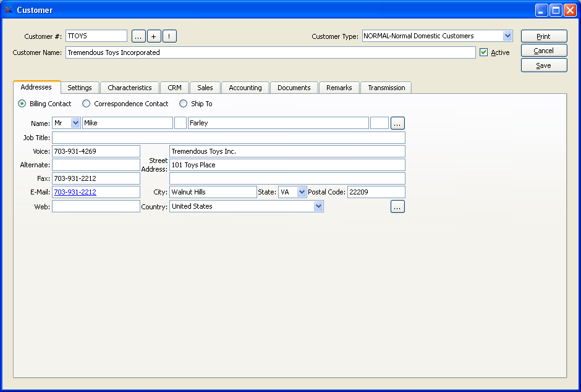The width and height of the screenshot is (581, 392).
Task: Click the 703-931-2212 e-mail link
Action: (75, 192)
